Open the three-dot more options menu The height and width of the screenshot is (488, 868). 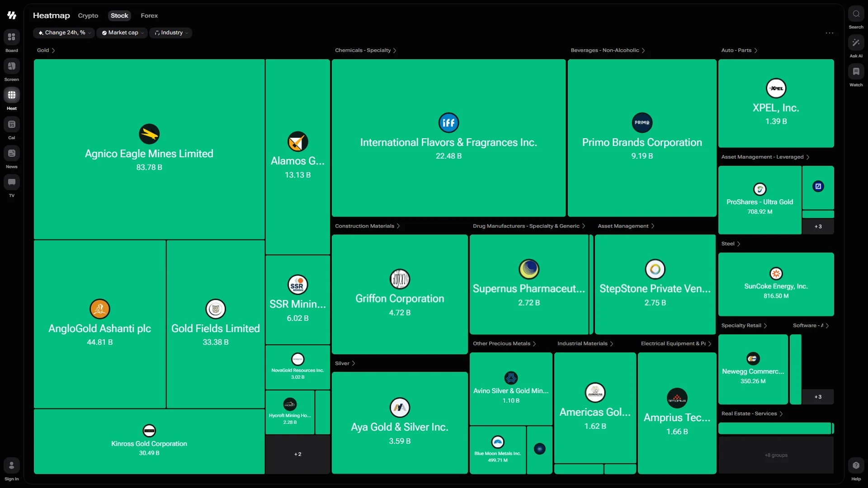pyautogui.click(x=830, y=33)
